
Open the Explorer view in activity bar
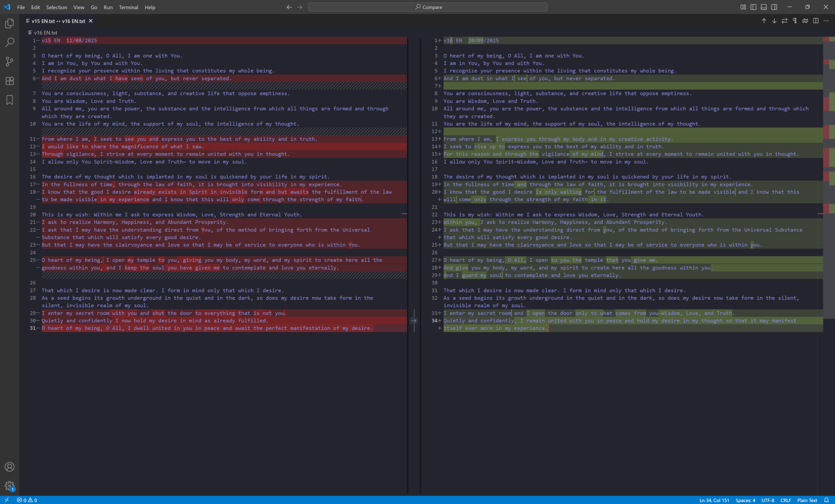[9, 23]
